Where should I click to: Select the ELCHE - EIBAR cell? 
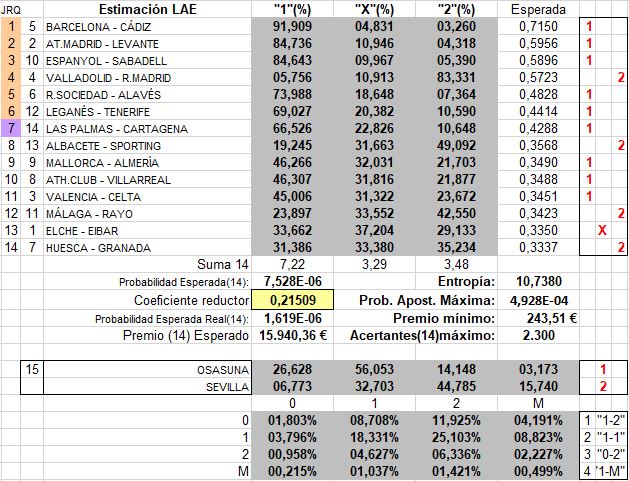(148, 231)
